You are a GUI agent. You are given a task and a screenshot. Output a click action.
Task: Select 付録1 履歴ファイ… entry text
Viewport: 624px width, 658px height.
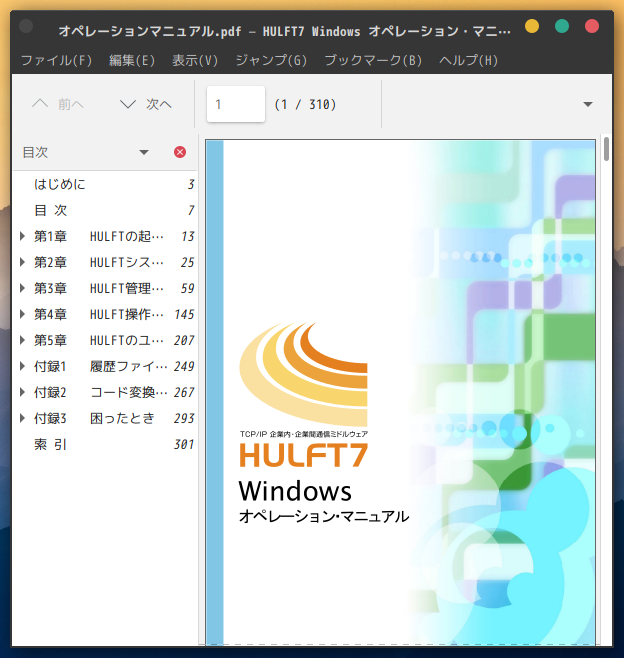click(x=101, y=366)
